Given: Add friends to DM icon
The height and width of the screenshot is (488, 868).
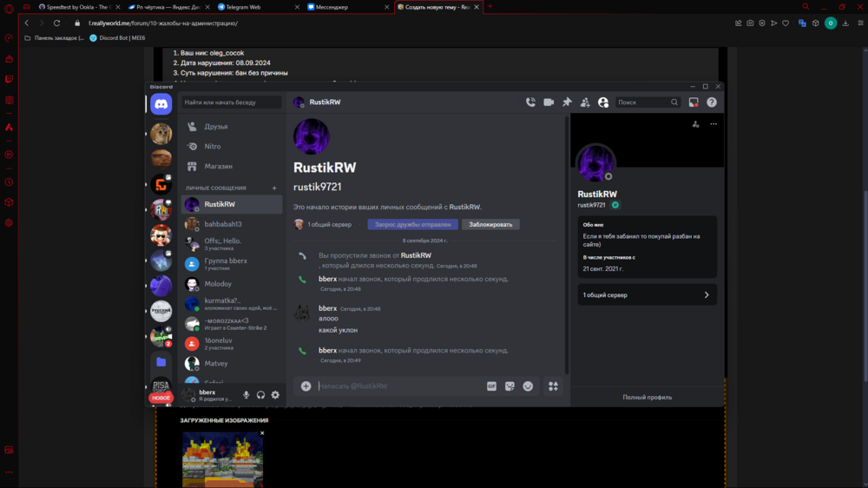Looking at the screenshot, I should pos(585,102).
